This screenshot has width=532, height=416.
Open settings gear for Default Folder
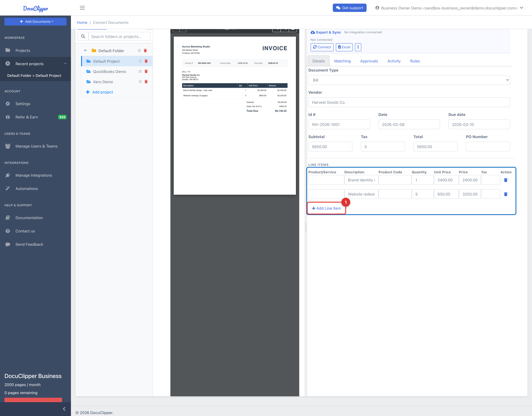pyautogui.click(x=139, y=51)
